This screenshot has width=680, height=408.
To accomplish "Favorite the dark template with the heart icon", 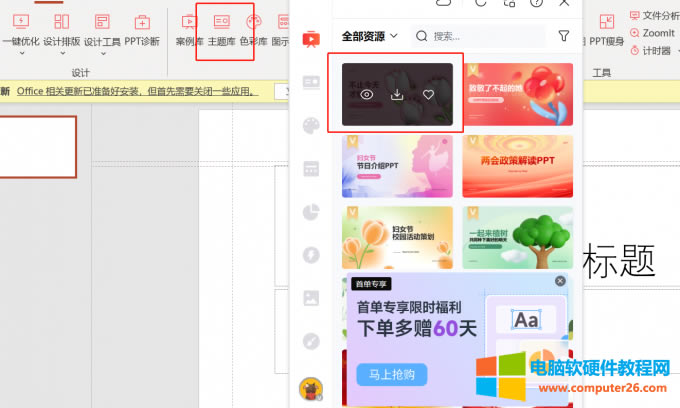I will point(428,95).
